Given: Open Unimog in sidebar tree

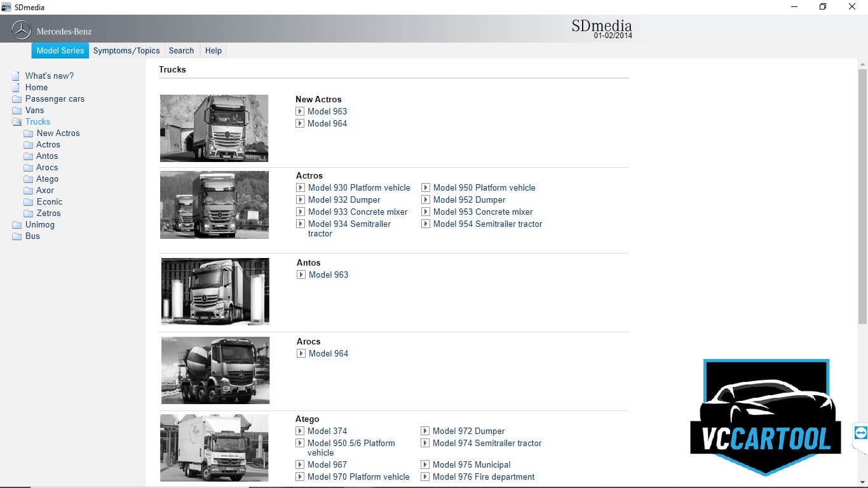Looking at the screenshot, I should [40, 224].
